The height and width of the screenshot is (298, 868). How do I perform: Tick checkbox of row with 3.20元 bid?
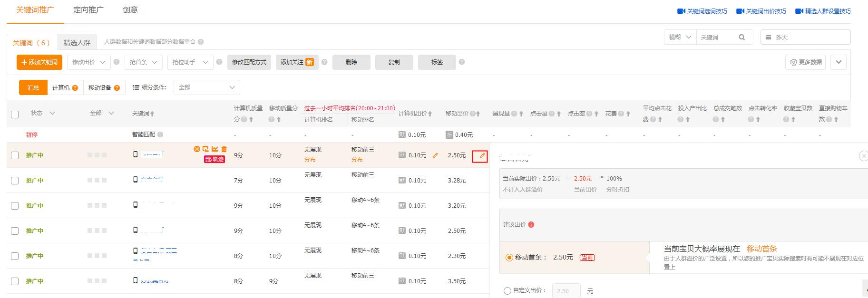point(15,206)
